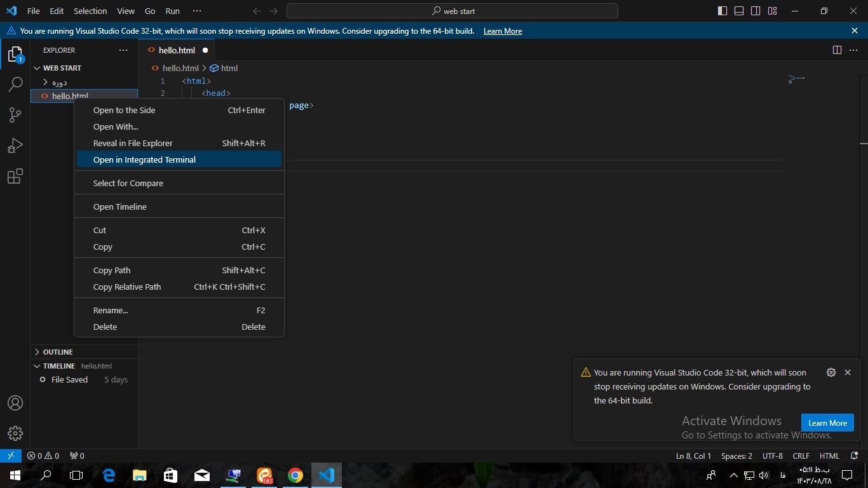Choose Open to the Side
The image size is (868, 488).
coord(179,110)
